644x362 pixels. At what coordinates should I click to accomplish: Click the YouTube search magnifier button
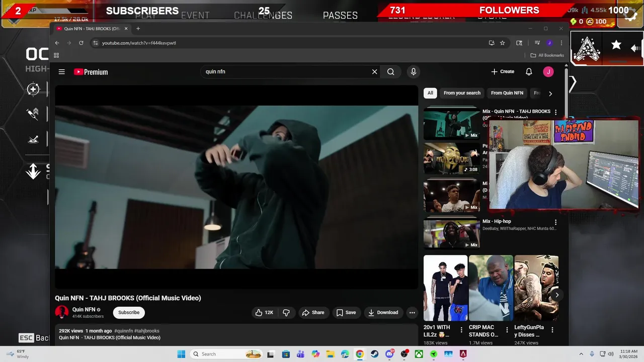[390, 72]
